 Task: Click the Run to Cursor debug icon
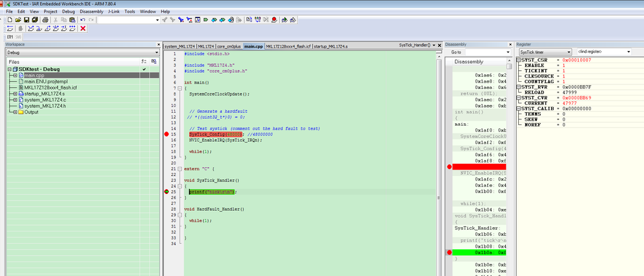64,28
